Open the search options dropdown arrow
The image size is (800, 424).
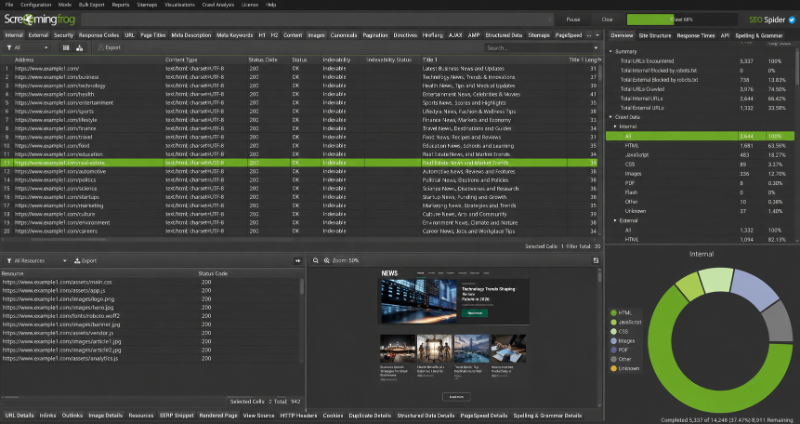pyautogui.click(x=596, y=48)
